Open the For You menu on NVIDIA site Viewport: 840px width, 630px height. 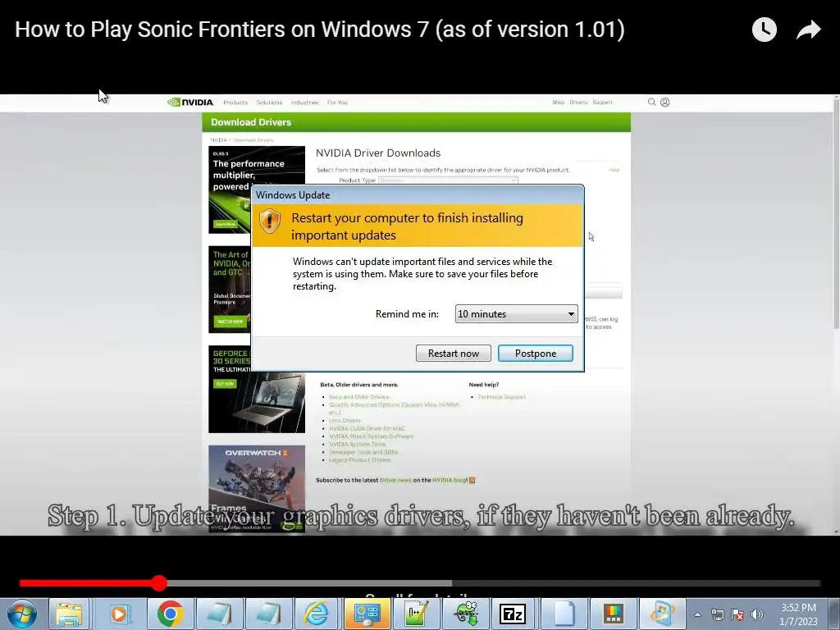337,103
